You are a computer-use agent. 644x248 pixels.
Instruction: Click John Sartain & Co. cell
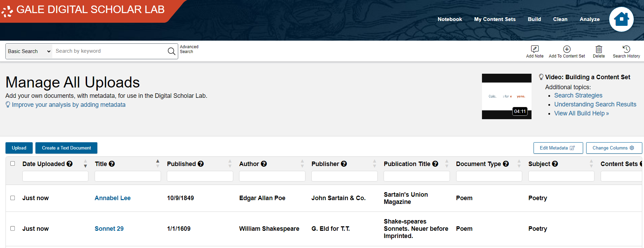[339, 198]
